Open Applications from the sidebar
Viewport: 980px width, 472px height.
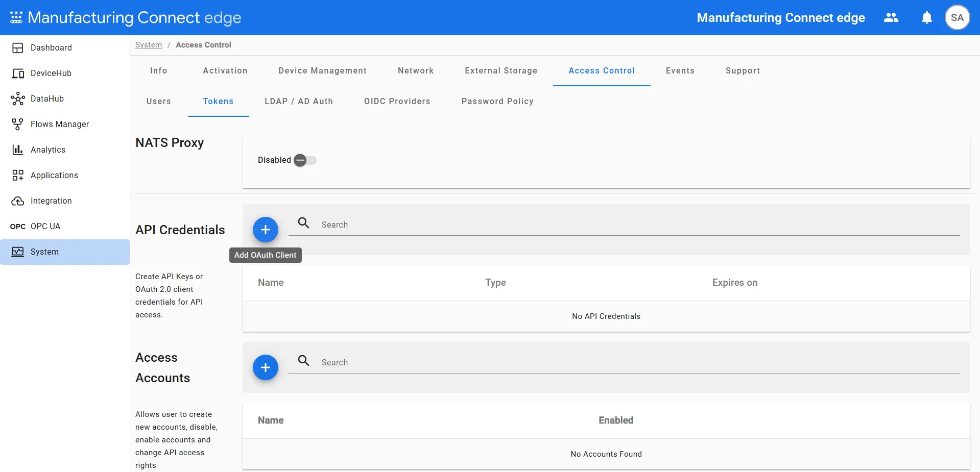[65, 176]
